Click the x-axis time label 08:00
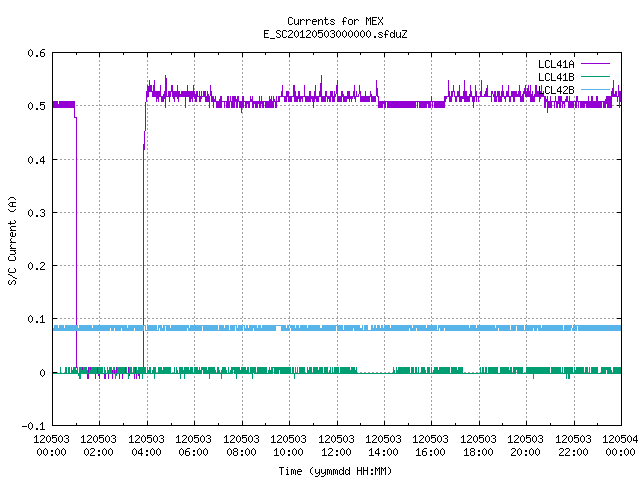Screen dimensions: 640x480 pyautogui.click(x=241, y=452)
